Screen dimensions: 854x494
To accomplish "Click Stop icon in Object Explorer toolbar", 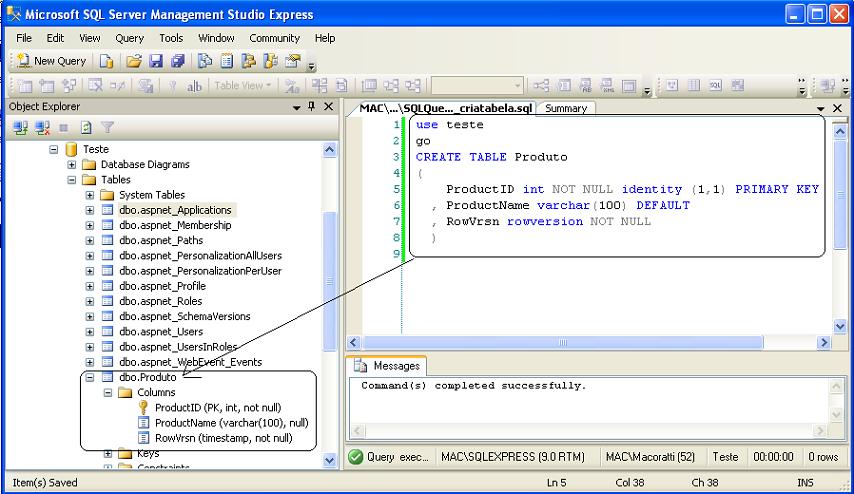I will click(64, 128).
